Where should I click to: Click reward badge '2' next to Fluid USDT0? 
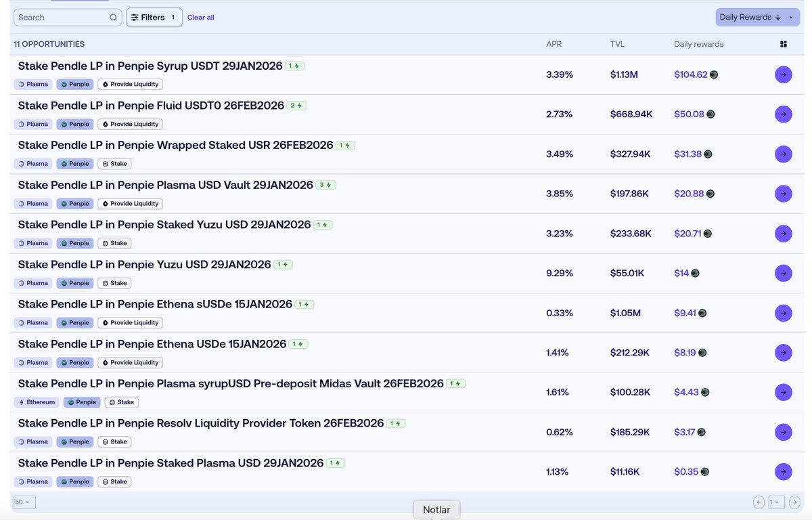click(x=297, y=106)
